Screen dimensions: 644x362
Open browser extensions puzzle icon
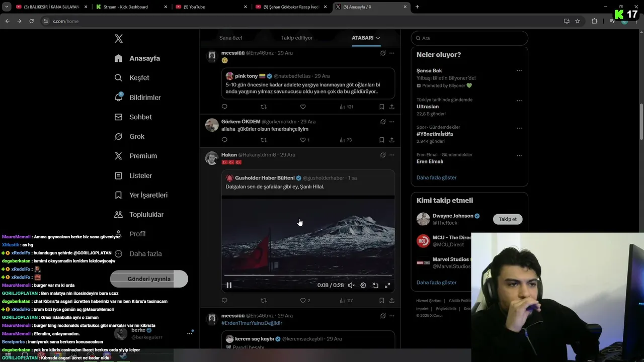click(x=594, y=21)
